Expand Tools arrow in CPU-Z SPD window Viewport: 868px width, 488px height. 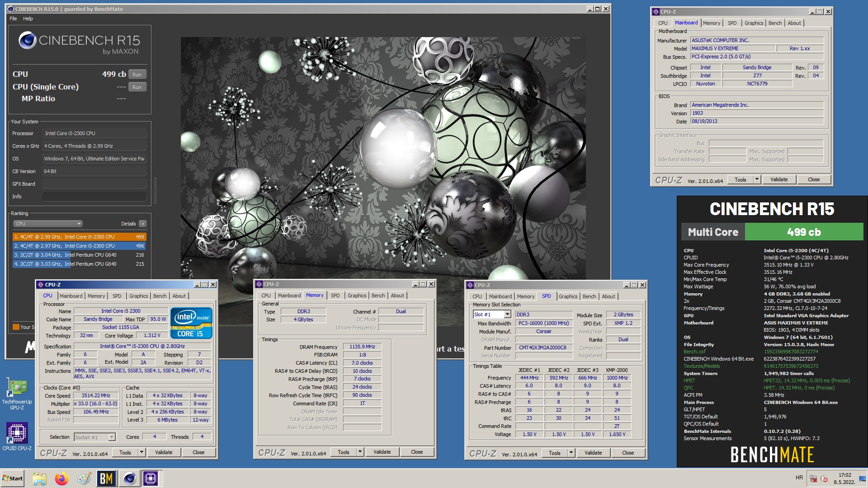click(571, 453)
